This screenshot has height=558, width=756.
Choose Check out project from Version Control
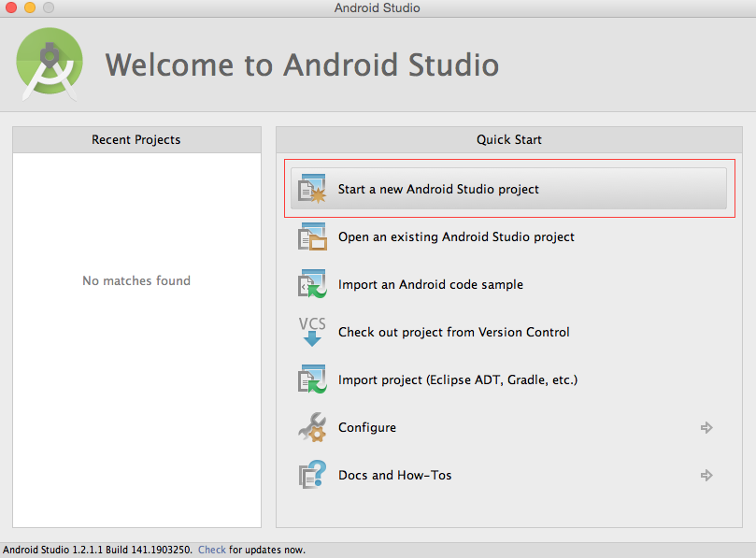click(454, 333)
